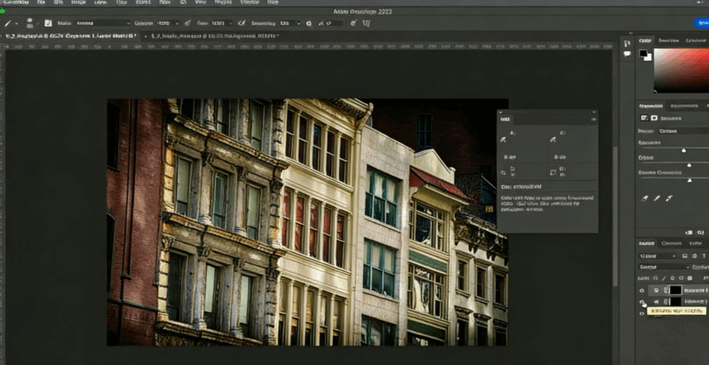Open the layer filter Kind dropdown
709x365 pixels.
(657, 256)
